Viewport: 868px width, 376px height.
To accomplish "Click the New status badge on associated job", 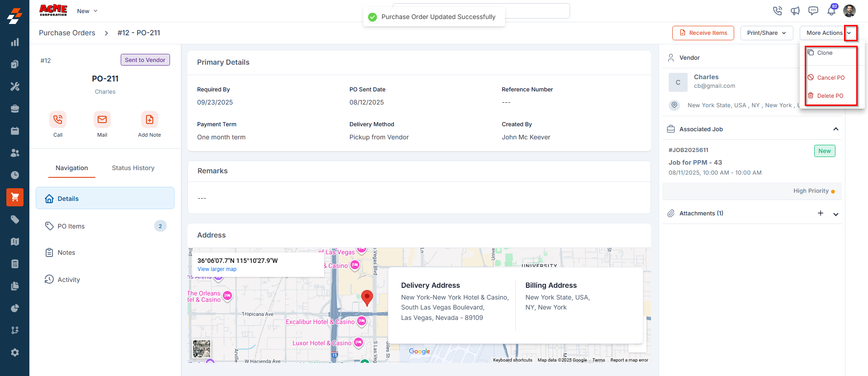I will (825, 151).
